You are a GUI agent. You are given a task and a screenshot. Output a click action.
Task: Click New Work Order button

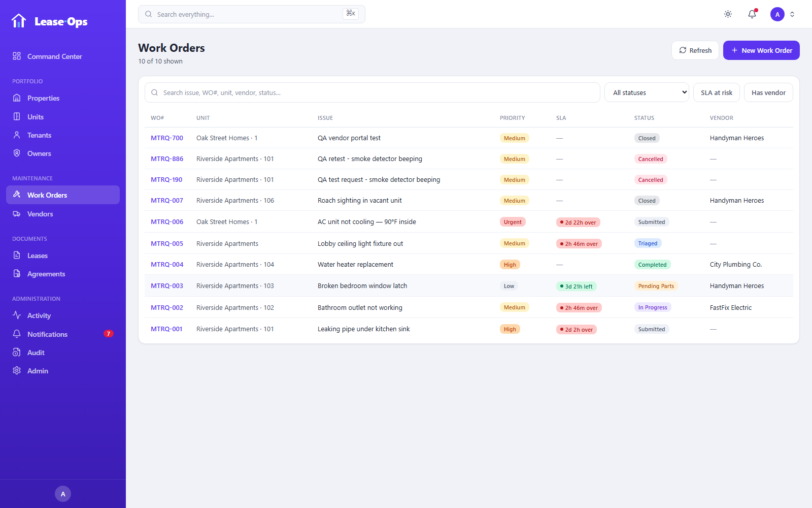761,50
